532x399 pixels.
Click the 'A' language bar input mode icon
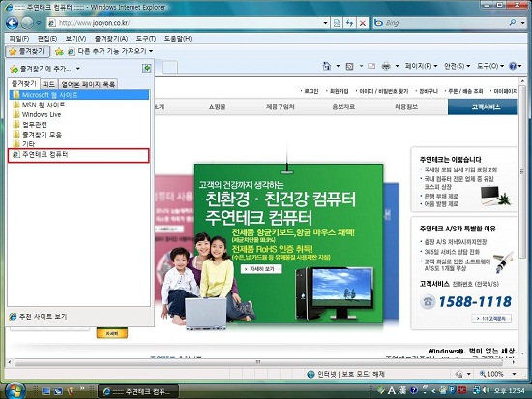[x=392, y=390]
